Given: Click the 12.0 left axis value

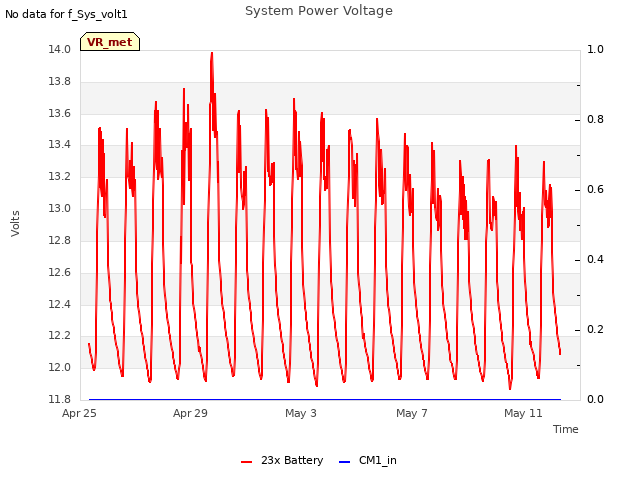Looking at the screenshot, I should [60, 367].
